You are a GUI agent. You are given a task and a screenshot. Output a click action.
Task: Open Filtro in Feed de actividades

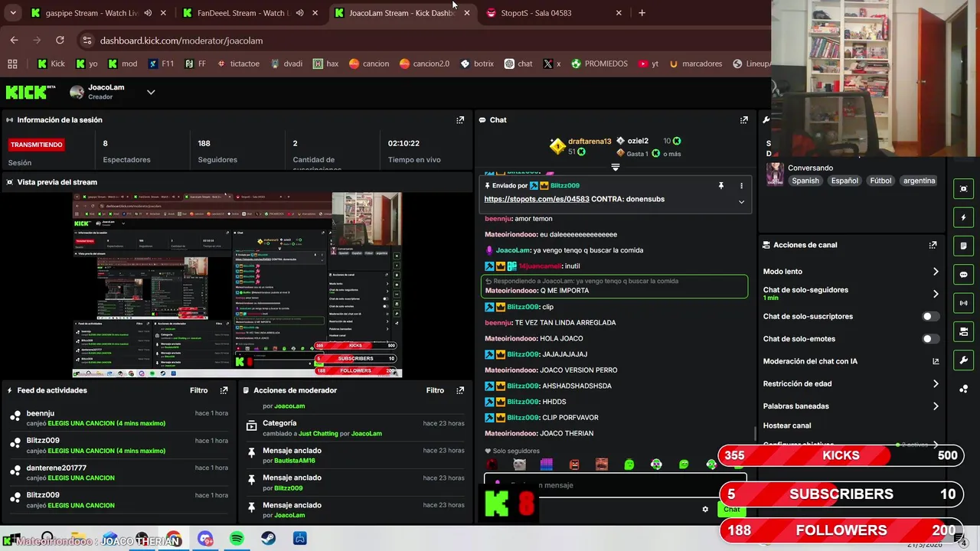(199, 390)
